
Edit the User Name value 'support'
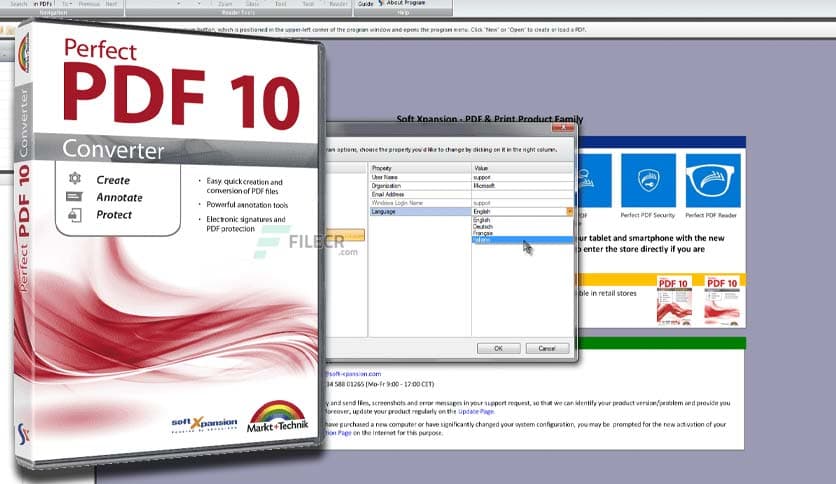[x=522, y=177]
